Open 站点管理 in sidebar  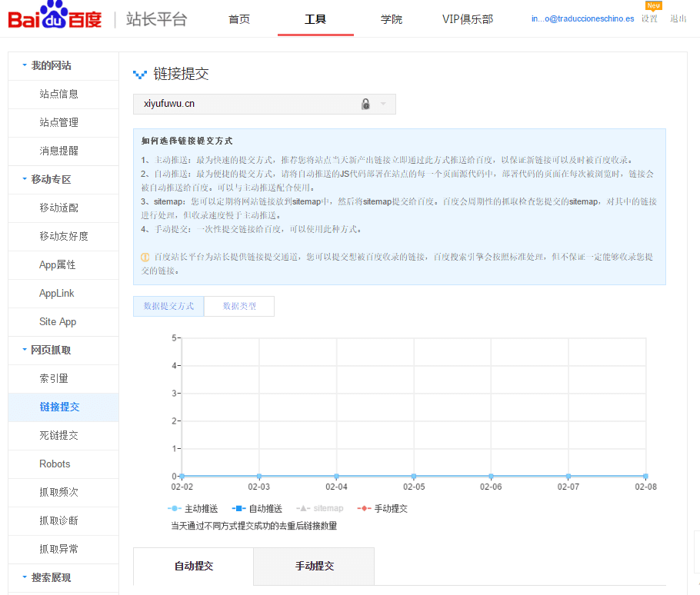pos(63,123)
